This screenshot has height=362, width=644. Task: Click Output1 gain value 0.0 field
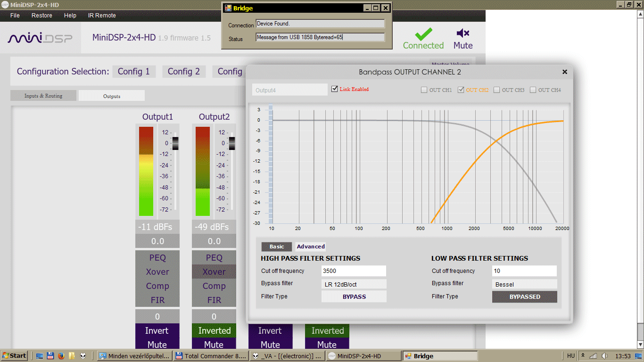pos(157,241)
